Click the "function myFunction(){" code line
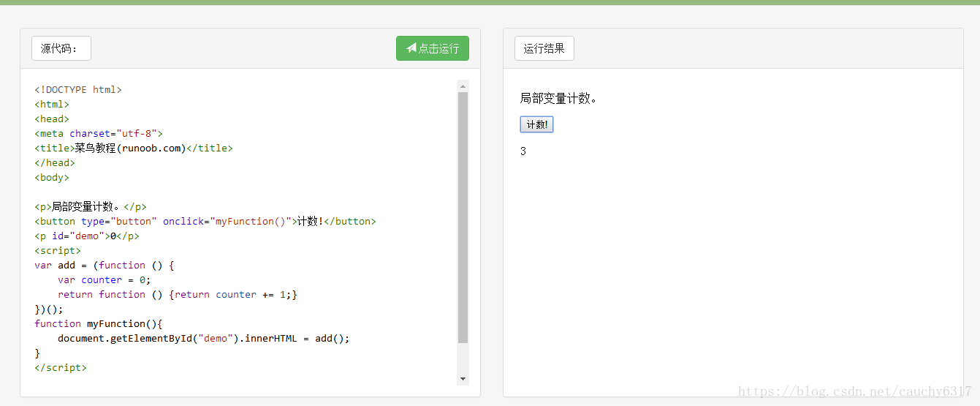Screen dimensions: 980x406 click(99, 324)
